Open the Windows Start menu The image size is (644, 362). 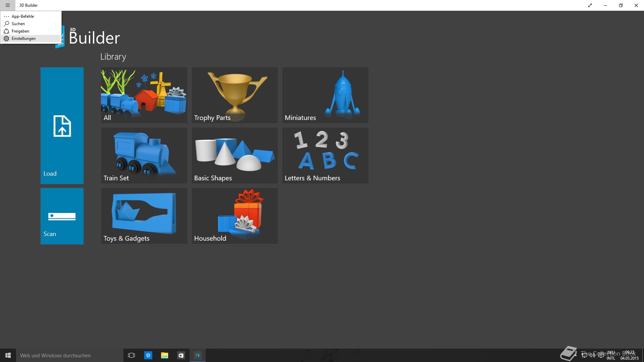pyautogui.click(x=8, y=355)
